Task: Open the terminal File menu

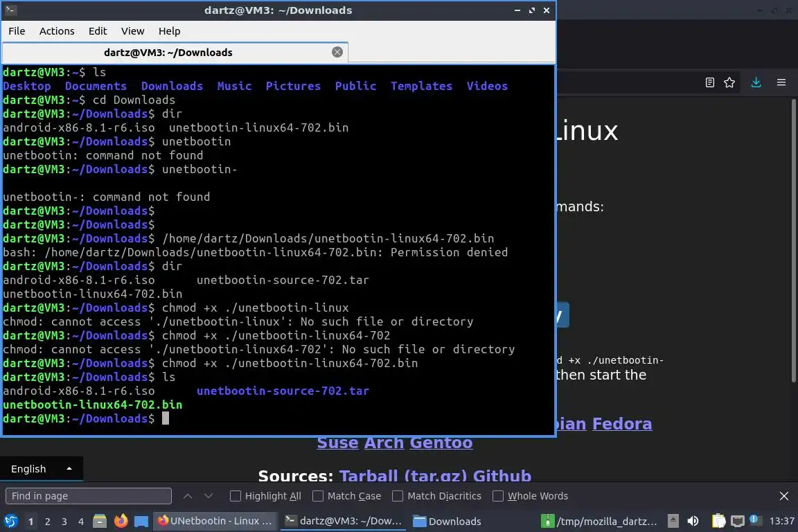Action: [x=17, y=31]
